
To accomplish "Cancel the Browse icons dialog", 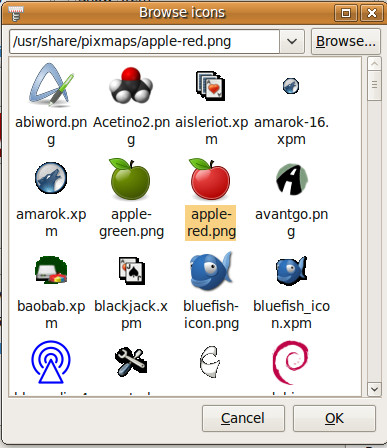I will coord(243,418).
